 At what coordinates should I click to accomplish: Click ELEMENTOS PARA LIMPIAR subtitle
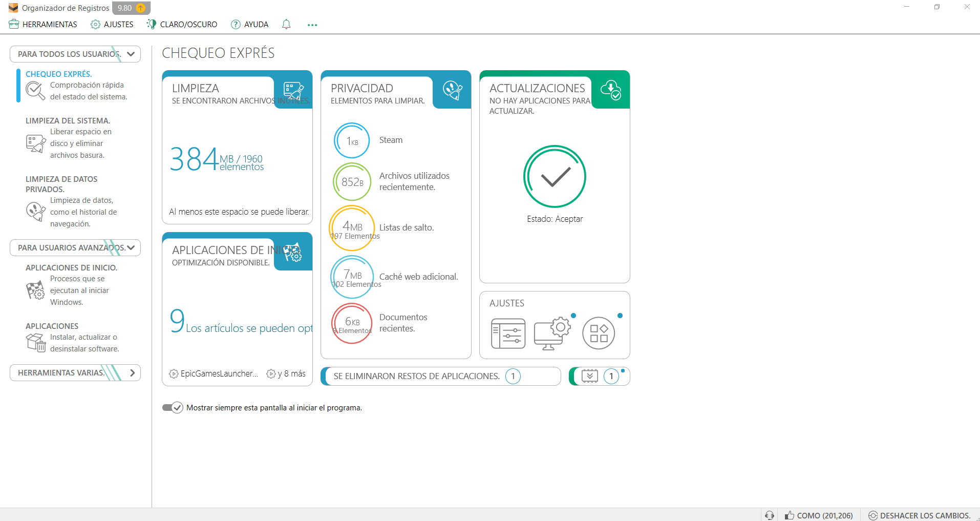pyautogui.click(x=378, y=100)
